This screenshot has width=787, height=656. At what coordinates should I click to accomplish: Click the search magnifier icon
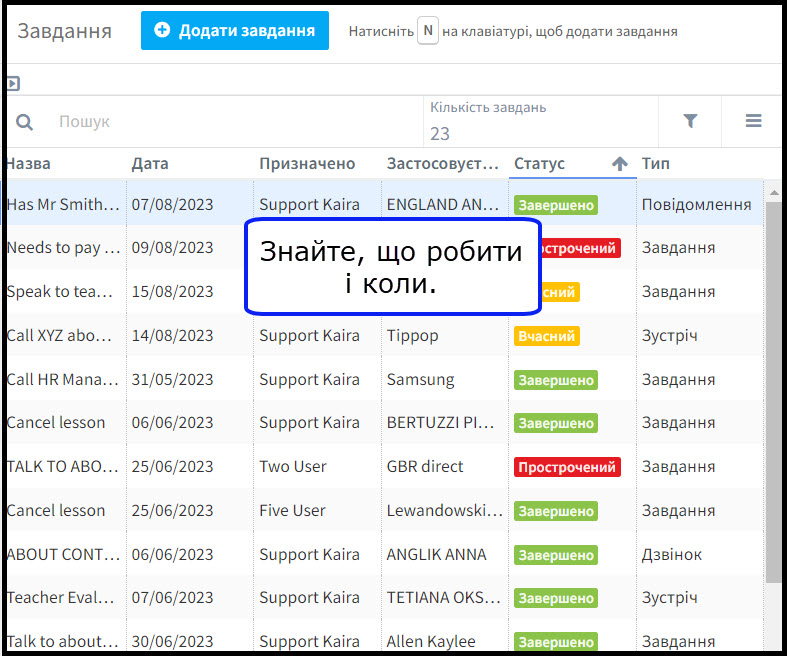(24, 122)
